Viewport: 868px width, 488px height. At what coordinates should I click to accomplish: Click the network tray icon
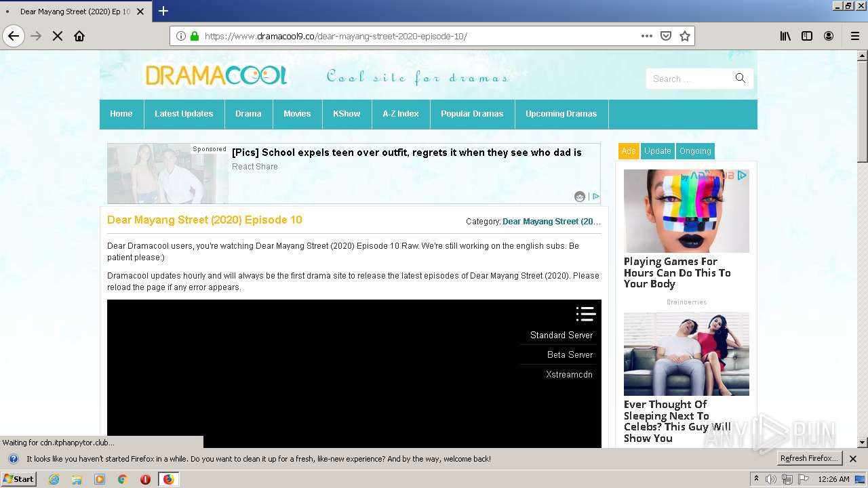point(787,479)
